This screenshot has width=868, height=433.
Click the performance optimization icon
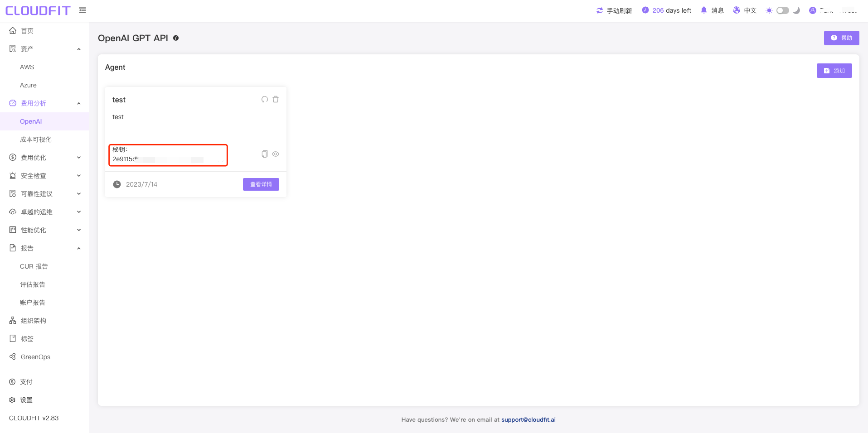coord(13,230)
